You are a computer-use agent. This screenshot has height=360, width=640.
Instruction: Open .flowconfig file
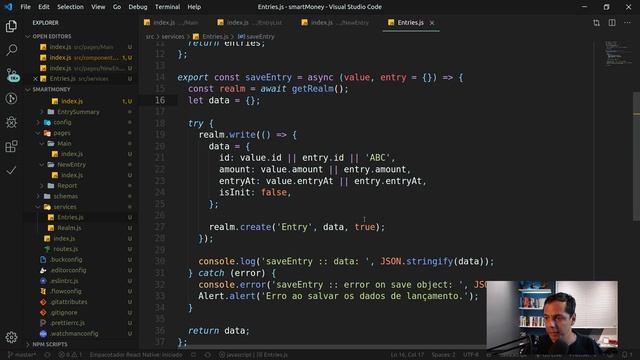click(66, 291)
